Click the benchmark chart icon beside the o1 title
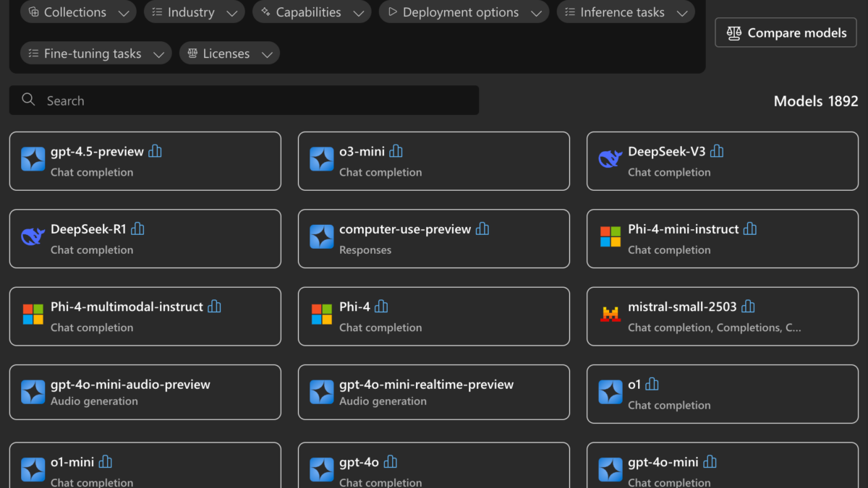 click(652, 384)
